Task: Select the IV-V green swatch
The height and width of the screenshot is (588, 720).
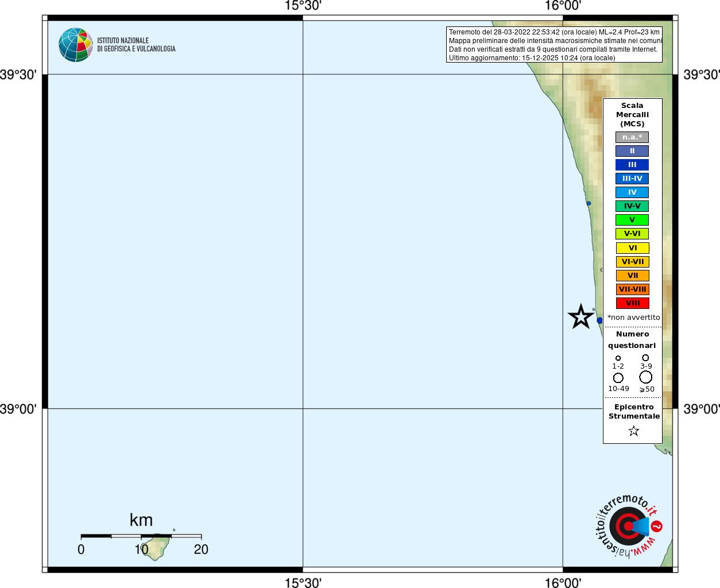Action: [x=632, y=206]
